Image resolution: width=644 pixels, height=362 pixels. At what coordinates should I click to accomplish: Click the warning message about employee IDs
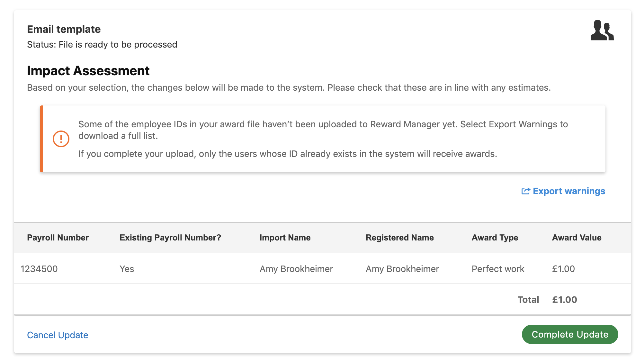tap(323, 130)
